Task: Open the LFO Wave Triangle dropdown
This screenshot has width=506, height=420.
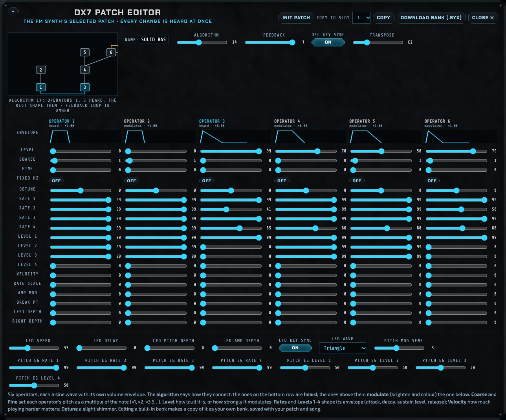Action: pos(343,348)
